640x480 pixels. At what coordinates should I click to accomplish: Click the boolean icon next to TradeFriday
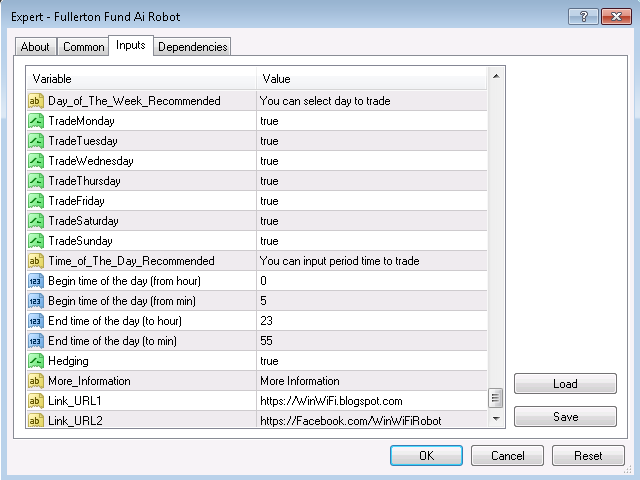36,201
